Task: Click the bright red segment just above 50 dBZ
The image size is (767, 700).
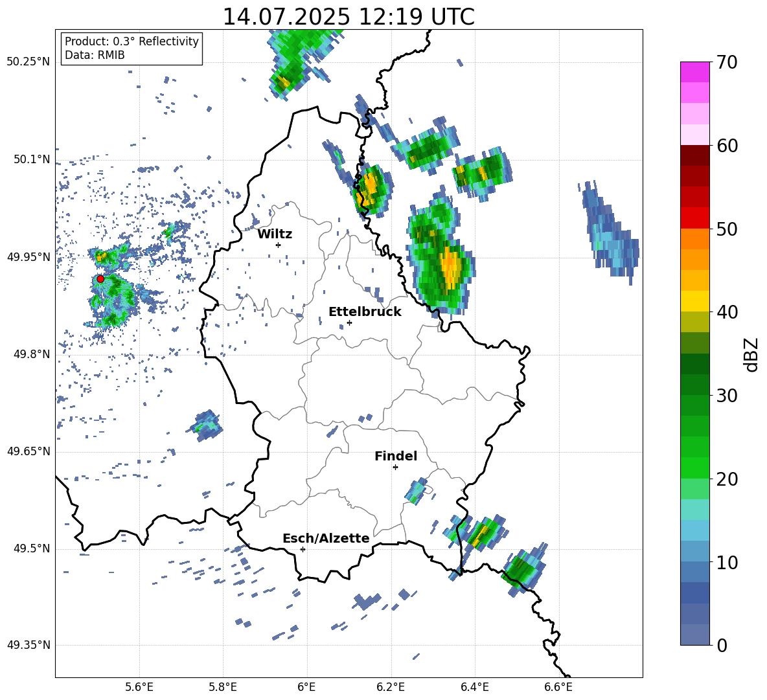Action: pos(694,218)
